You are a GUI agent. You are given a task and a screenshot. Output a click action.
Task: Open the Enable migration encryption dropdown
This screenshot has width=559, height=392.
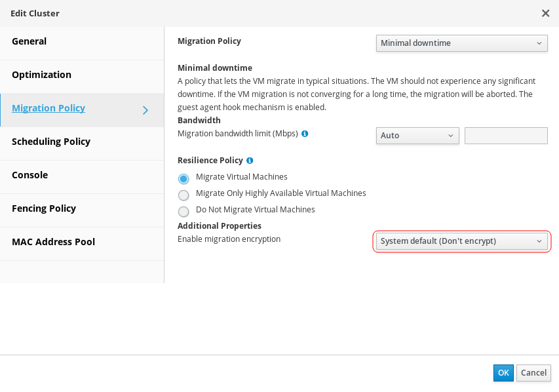pos(461,241)
